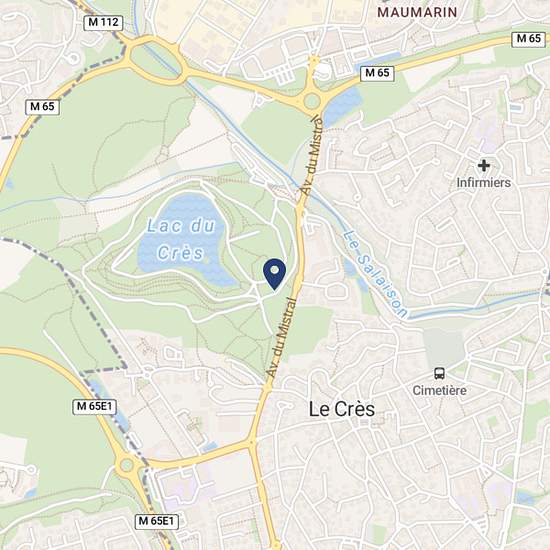This screenshot has width=550, height=550.
Task: Click the upper Av. du Mistral label
Action: click(313, 155)
